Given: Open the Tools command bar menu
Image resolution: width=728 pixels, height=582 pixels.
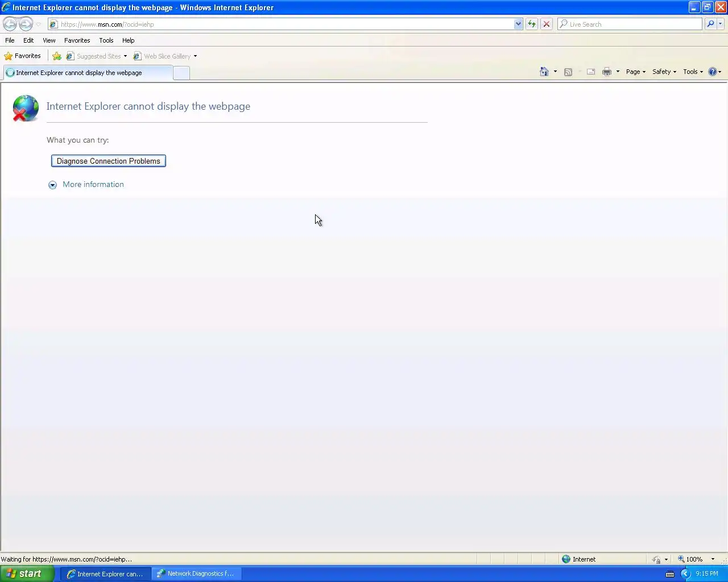Looking at the screenshot, I should coord(693,72).
